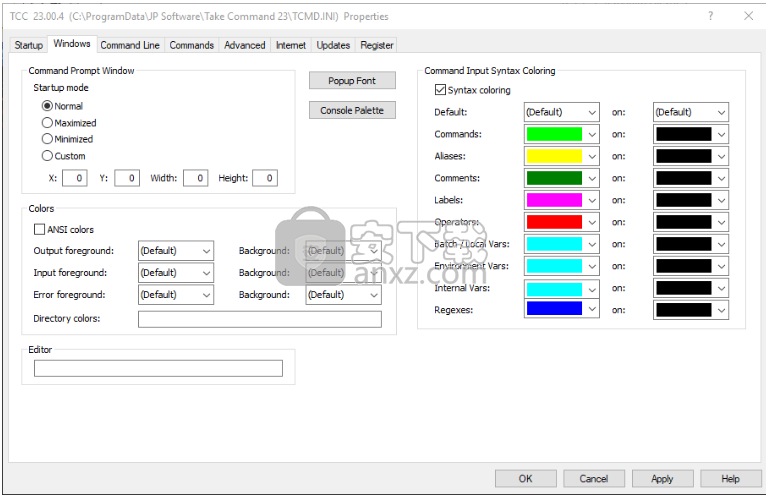Open the syntax Default foreground dropdown

click(562, 112)
